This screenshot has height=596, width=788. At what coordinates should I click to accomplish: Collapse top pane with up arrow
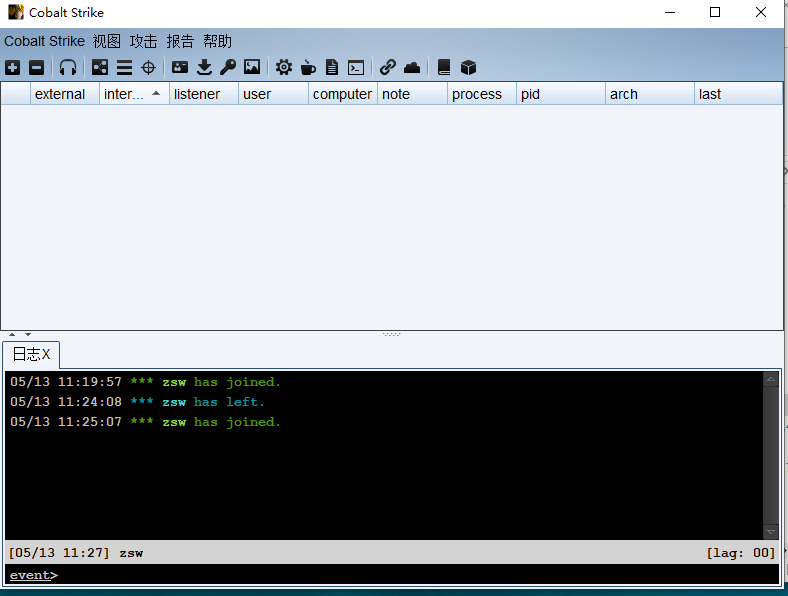click(12, 334)
